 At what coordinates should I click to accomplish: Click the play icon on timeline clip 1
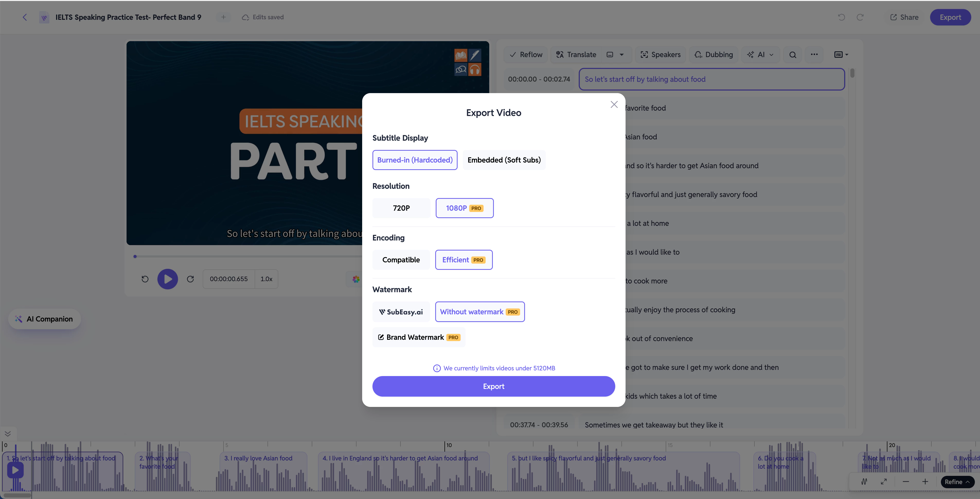coord(15,470)
